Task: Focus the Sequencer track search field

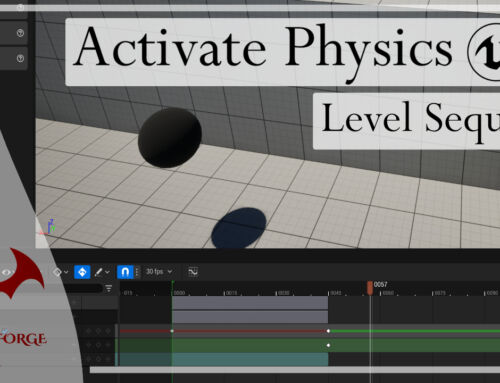Action: (83, 288)
